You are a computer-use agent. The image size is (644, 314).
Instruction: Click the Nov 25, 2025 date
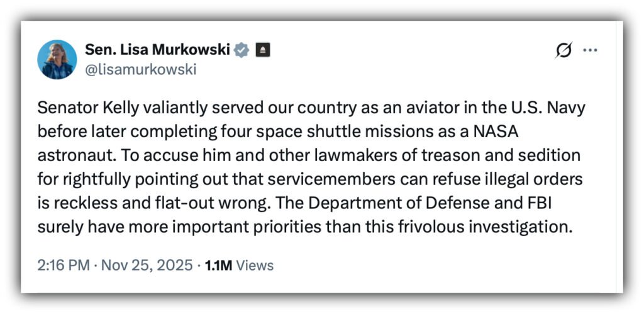coord(145,265)
